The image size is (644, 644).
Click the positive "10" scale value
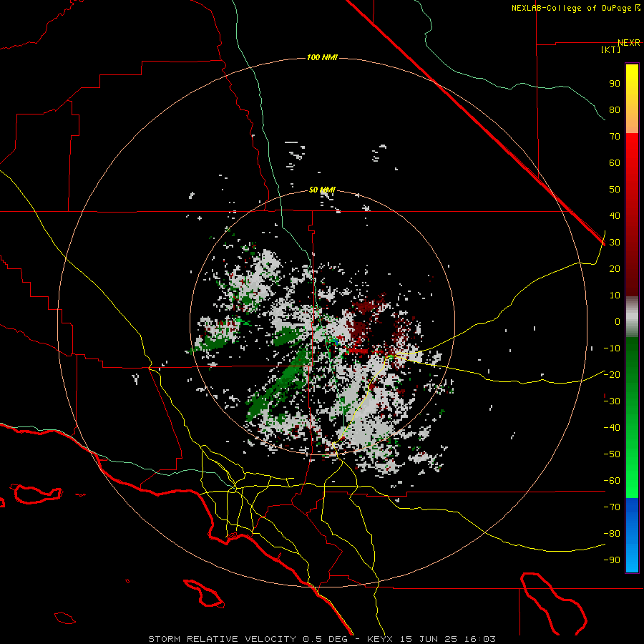tap(615, 296)
